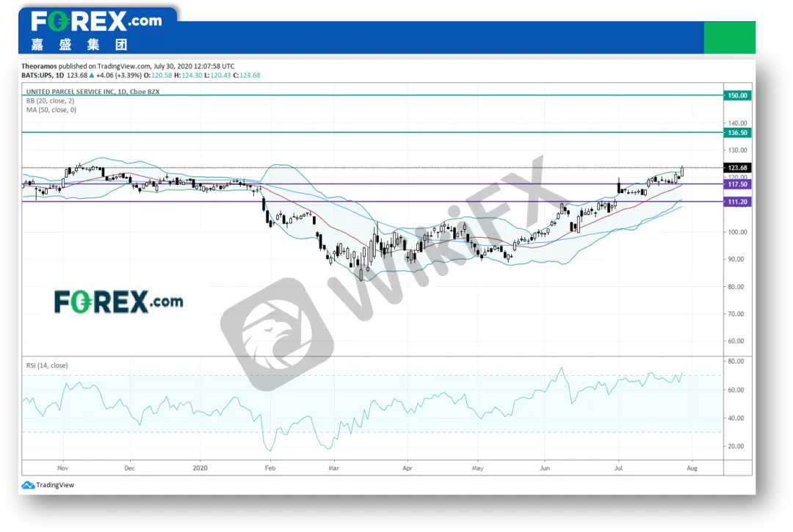This screenshot has width=793, height=532.
Task: Click the Nov label on time axis
Action: tap(62, 468)
